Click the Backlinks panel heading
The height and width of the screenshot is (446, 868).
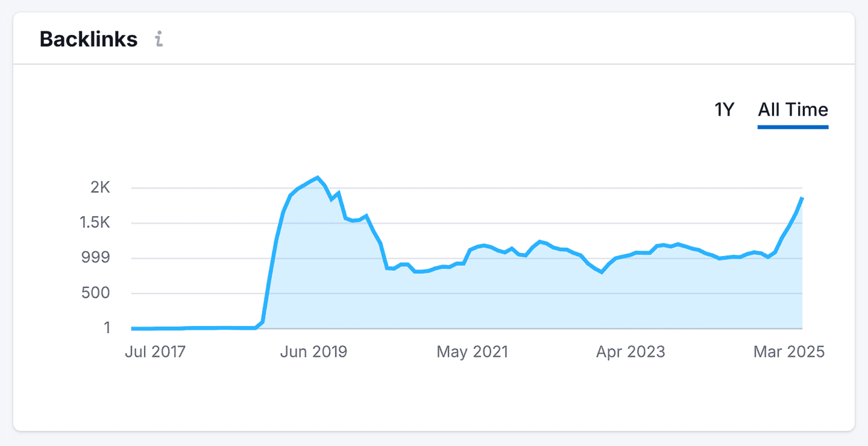pos(89,39)
